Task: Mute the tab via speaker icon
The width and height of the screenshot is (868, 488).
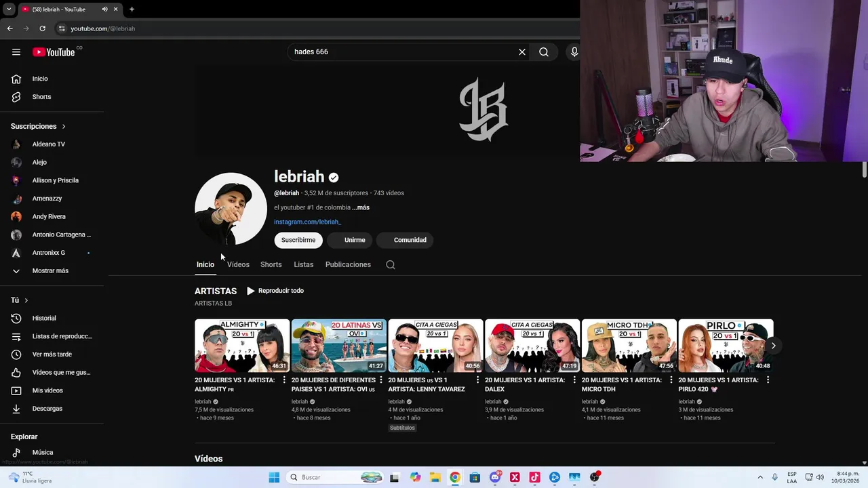Action: tap(104, 9)
